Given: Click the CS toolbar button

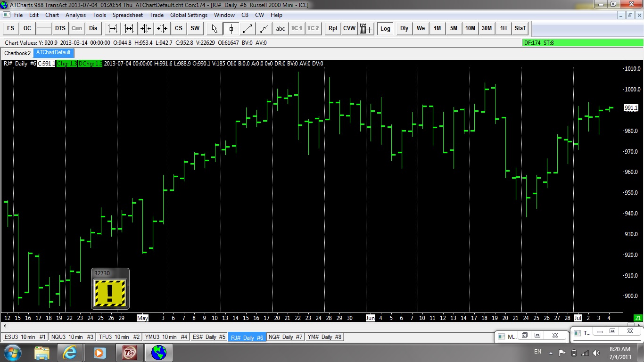Looking at the screenshot, I should coord(179,28).
